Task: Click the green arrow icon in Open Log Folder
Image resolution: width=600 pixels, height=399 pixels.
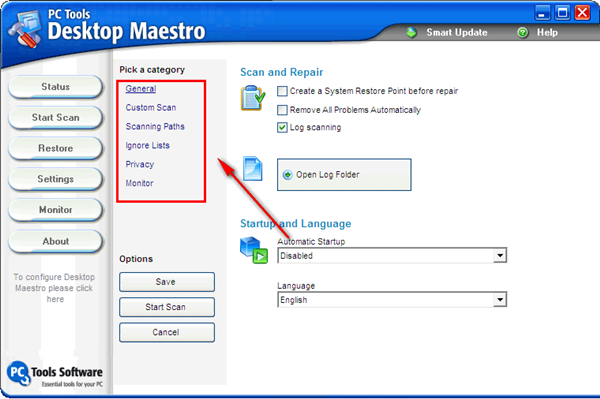Action: click(x=287, y=175)
